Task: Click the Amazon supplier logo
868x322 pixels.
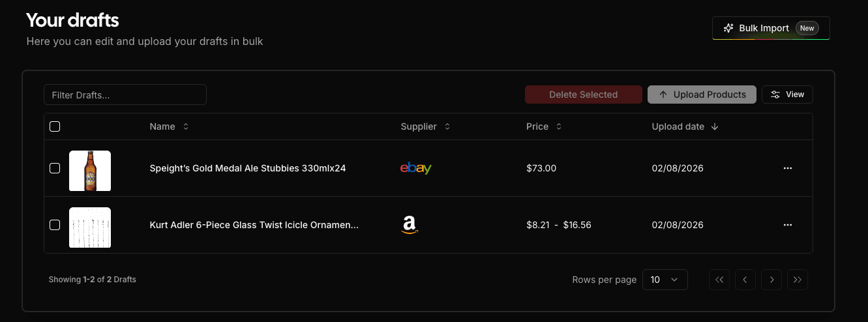Action: [409, 225]
